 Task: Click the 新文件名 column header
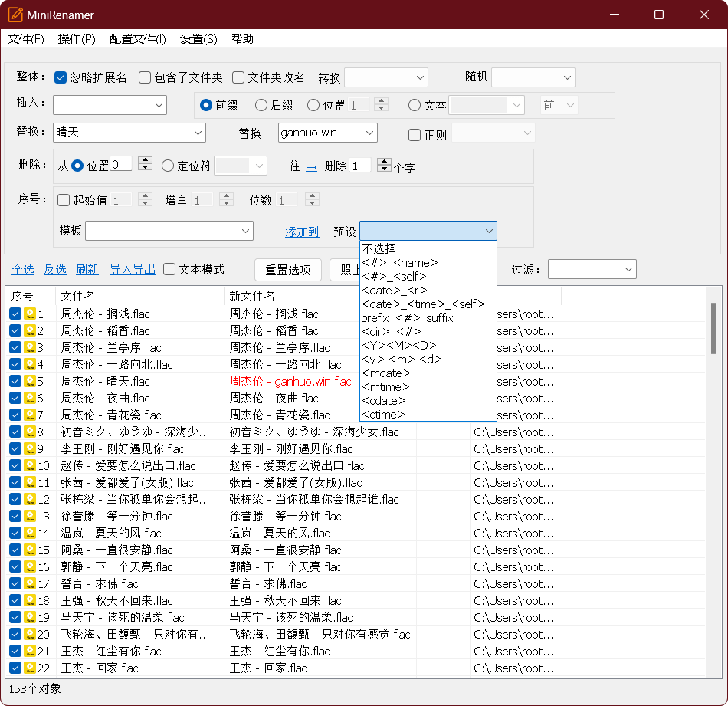(320, 296)
